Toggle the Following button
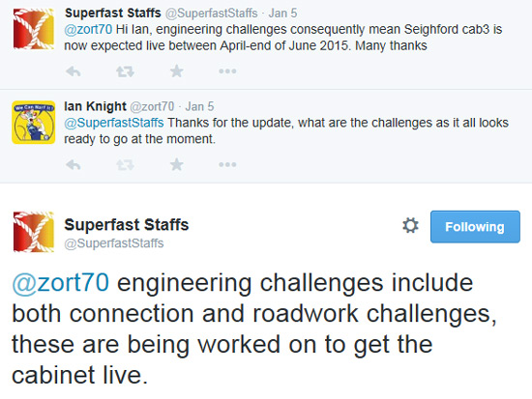Image resolution: width=532 pixels, height=399 pixels. (x=475, y=227)
